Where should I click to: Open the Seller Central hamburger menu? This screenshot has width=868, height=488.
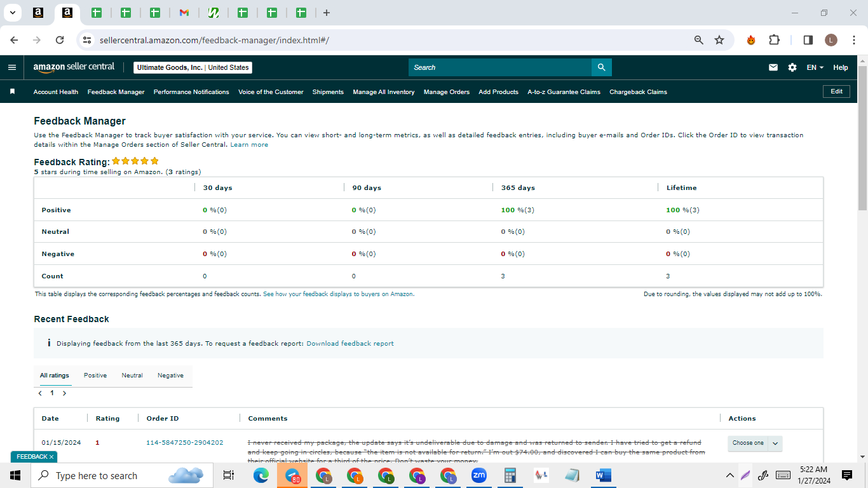coord(12,67)
